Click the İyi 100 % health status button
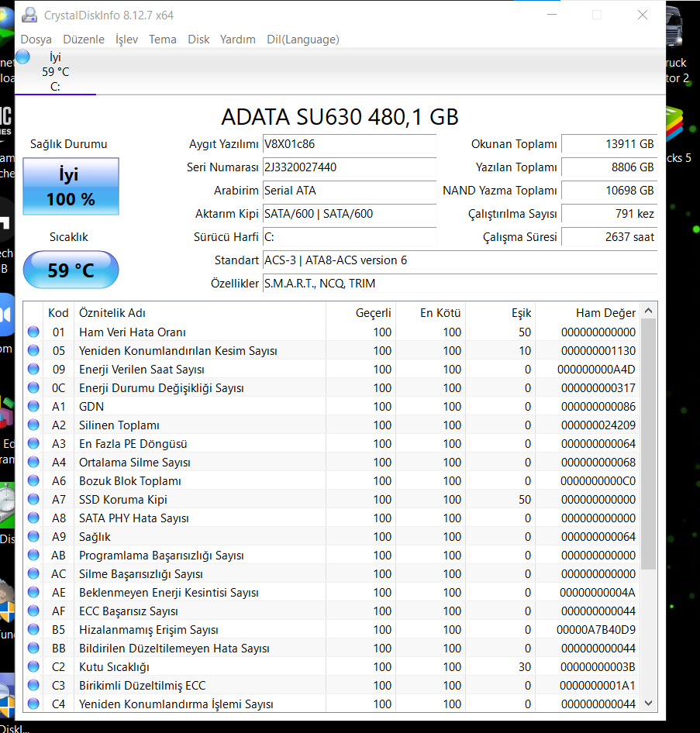Image resolution: width=700 pixels, height=733 pixels. 71,187
